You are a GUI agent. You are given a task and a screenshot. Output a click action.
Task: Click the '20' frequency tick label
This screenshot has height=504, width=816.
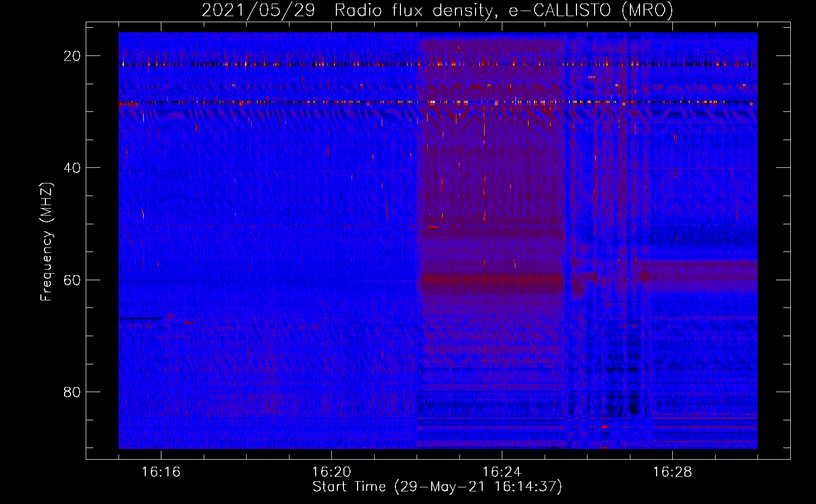pyautogui.click(x=72, y=56)
